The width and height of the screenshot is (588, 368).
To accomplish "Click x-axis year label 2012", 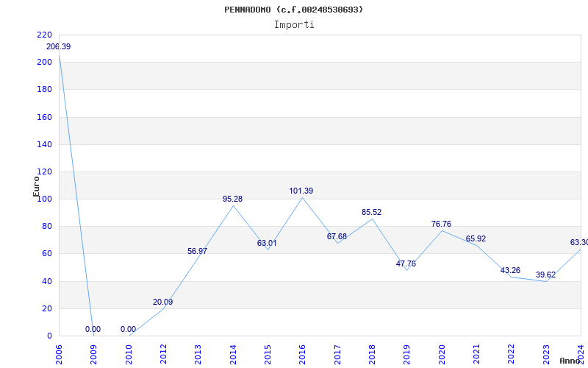I will [x=163, y=355].
